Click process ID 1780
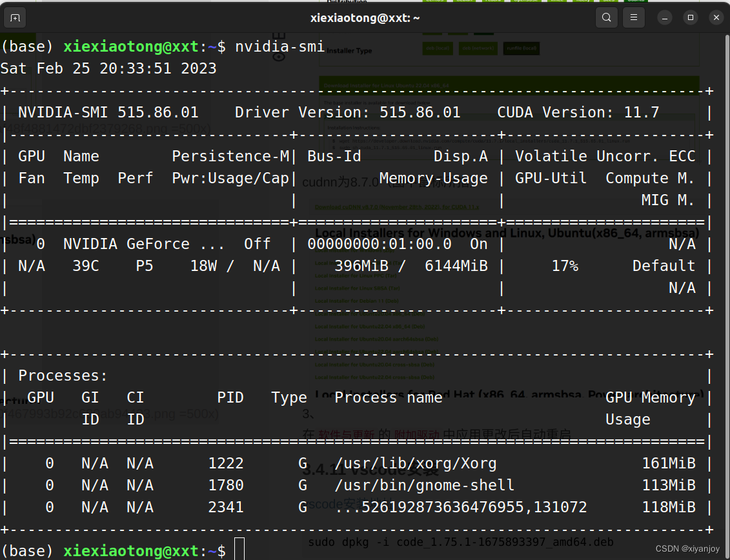Image resolution: width=730 pixels, height=560 pixels. [x=226, y=485]
